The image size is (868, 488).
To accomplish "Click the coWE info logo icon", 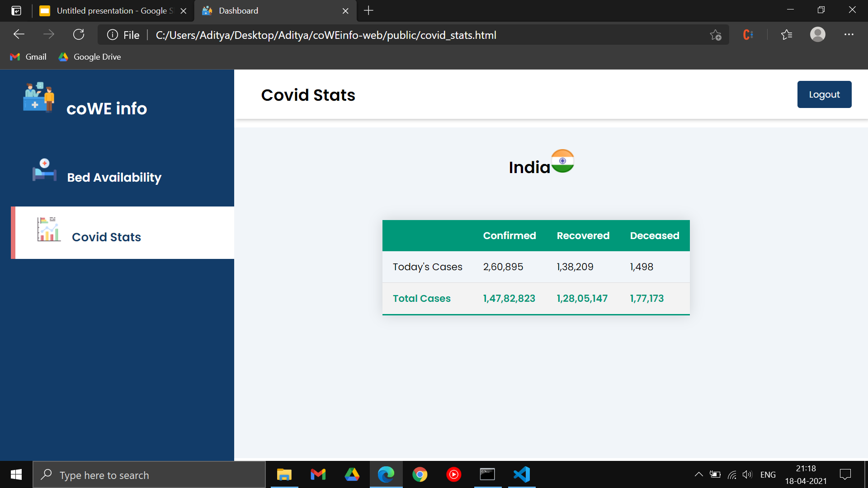I will point(39,97).
